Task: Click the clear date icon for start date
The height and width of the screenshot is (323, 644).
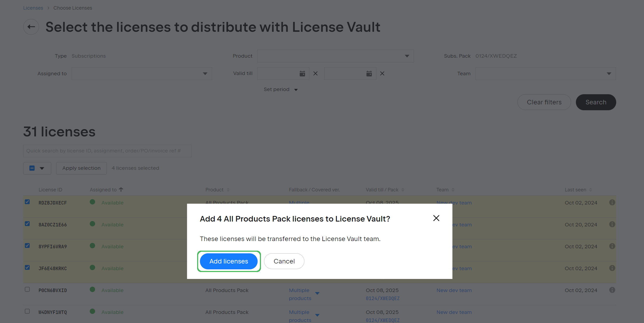Action: click(x=315, y=73)
